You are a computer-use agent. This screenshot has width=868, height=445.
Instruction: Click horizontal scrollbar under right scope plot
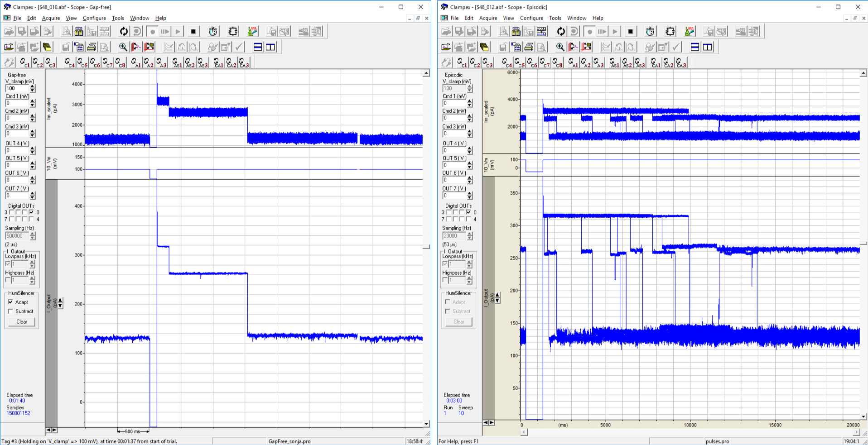click(690, 432)
